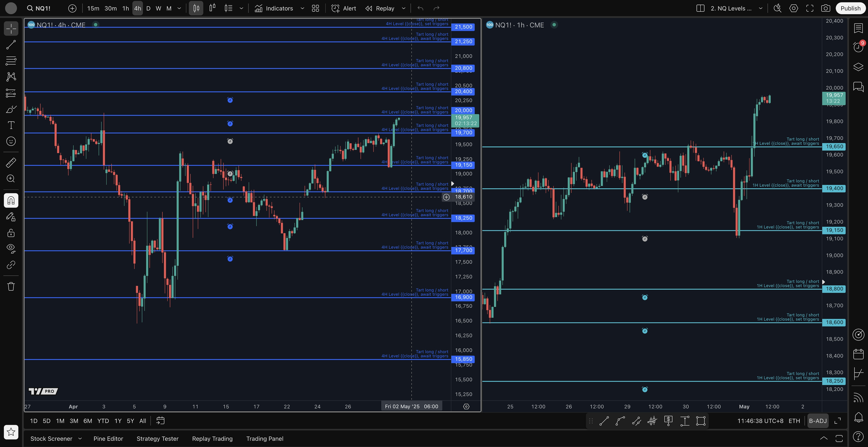This screenshot has width=868, height=447.
Task: Expand the Replay dropdown arrow
Action: click(404, 8)
